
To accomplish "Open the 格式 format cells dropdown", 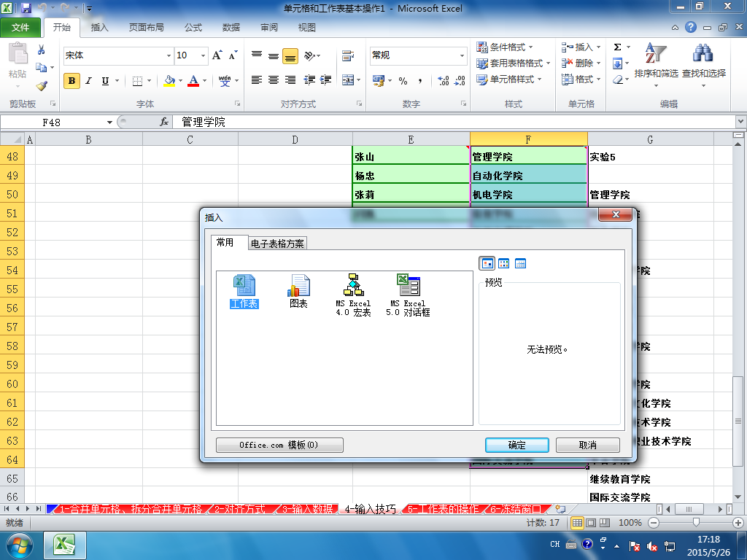I will [x=581, y=79].
